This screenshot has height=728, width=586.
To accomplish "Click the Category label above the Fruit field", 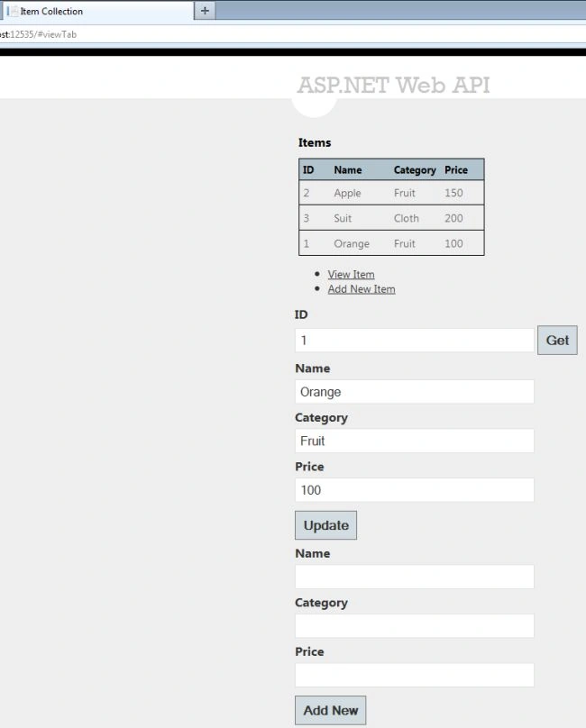I will pyautogui.click(x=321, y=418).
